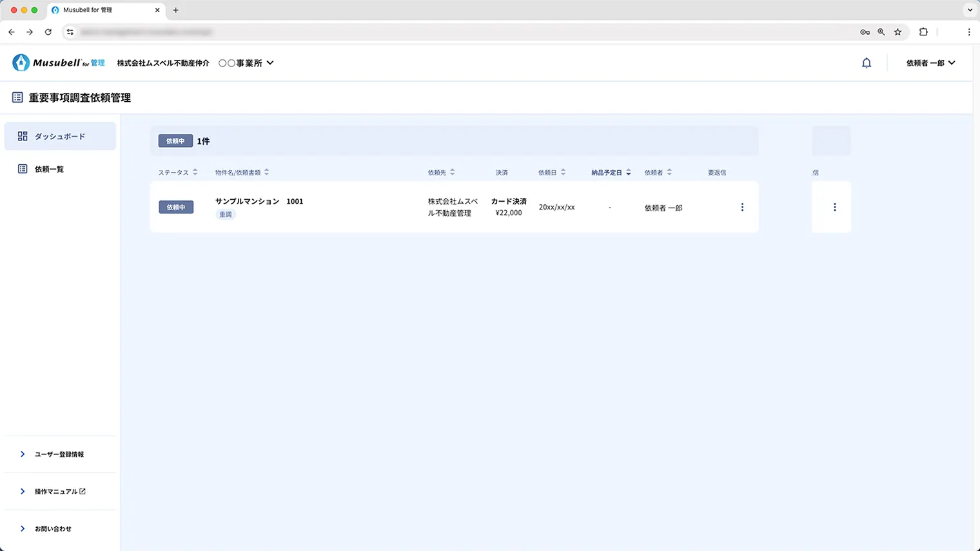980x551 pixels.
Task: Click the 依頼中 status badge
Action: pyautogui.click(x=176, y=207)
